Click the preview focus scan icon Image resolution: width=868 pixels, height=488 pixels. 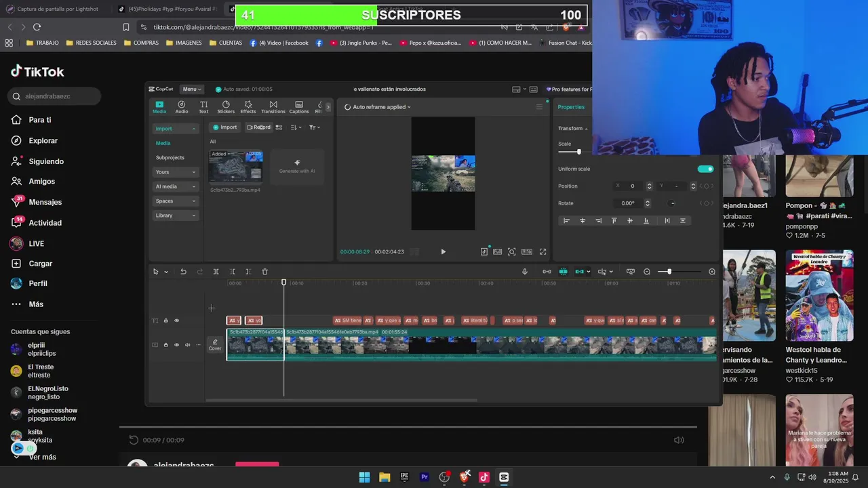[x=511, y=251]
